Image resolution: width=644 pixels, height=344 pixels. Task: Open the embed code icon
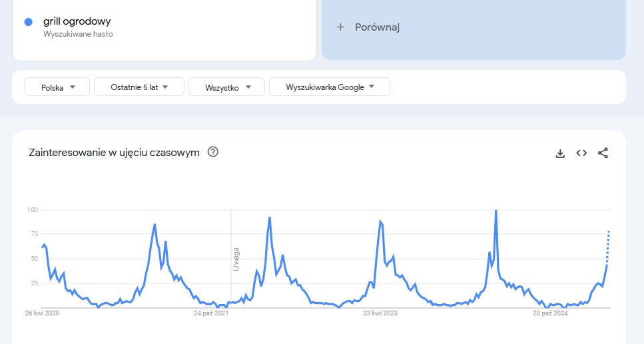[x=581, y=153]
